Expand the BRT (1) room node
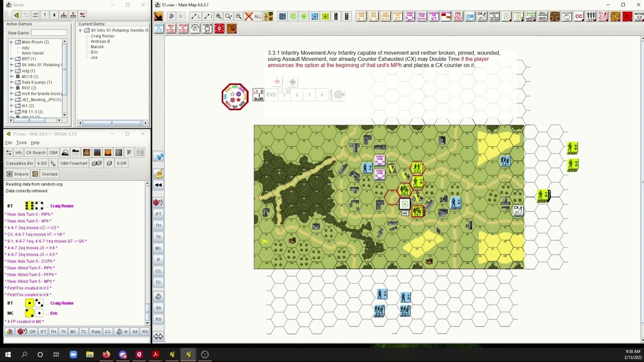Screen dimensions: 644x362 (11, 59)
